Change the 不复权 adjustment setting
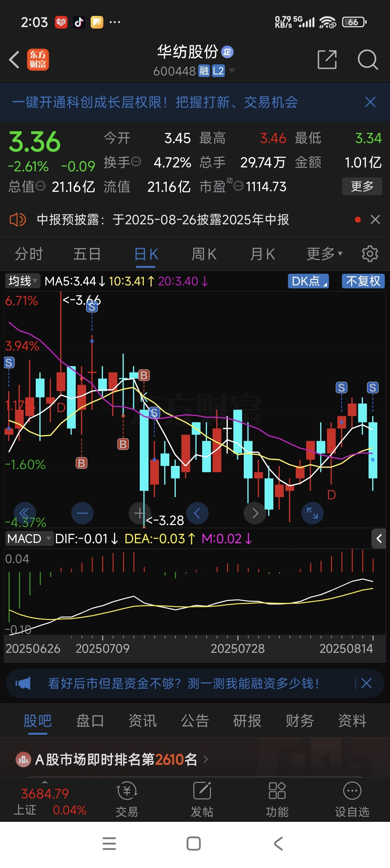This screenshot has width=390, height=868. click(x=363, y=281)
